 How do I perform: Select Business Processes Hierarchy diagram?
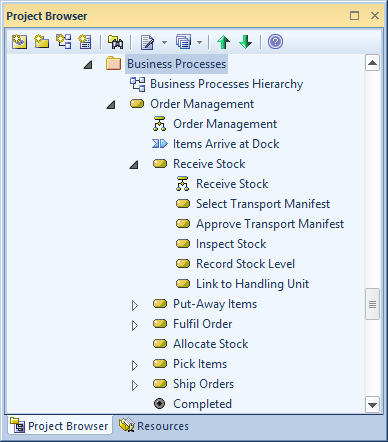[x=226, y=84]
